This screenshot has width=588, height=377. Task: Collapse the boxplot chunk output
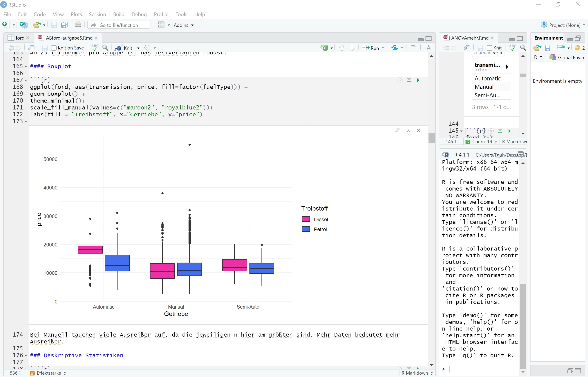point(409,131)
